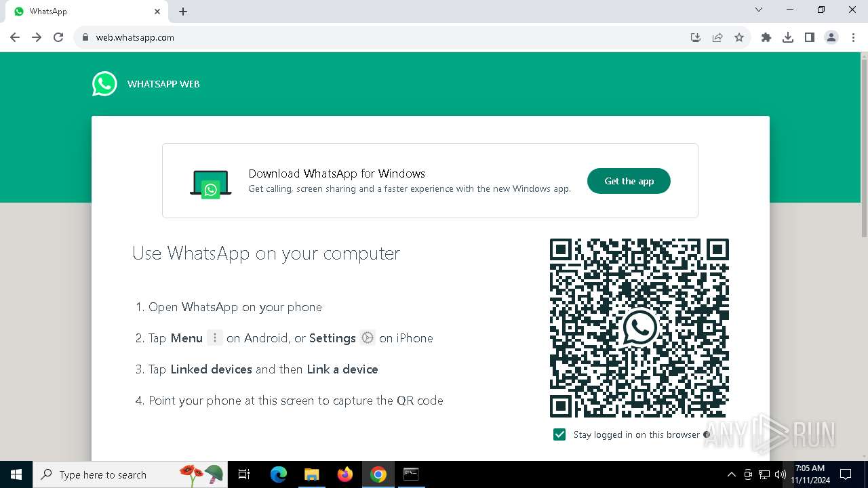The width and height of the screenshot is (868, 488).
Task: Open the Chrome downloads icon
Action: point(788,37)
